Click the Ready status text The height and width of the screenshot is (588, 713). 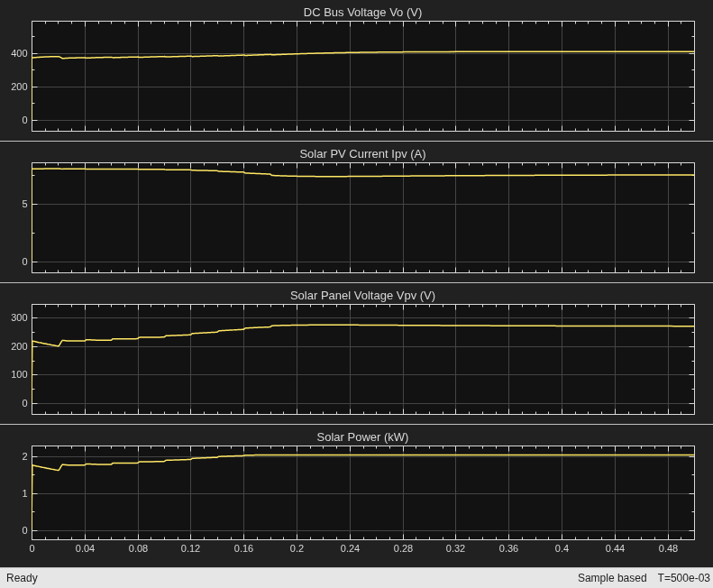[22, 578]
